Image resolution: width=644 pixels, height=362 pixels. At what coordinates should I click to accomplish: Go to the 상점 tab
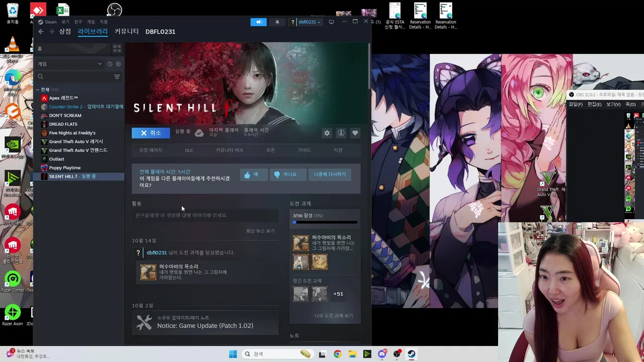[65, 31]
